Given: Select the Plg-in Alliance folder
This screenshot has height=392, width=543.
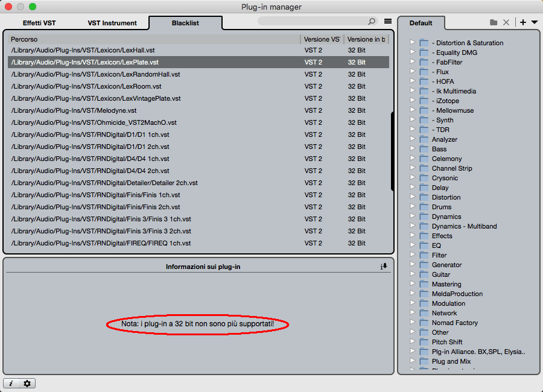Looking at the screenshot, I should [478, 352].
